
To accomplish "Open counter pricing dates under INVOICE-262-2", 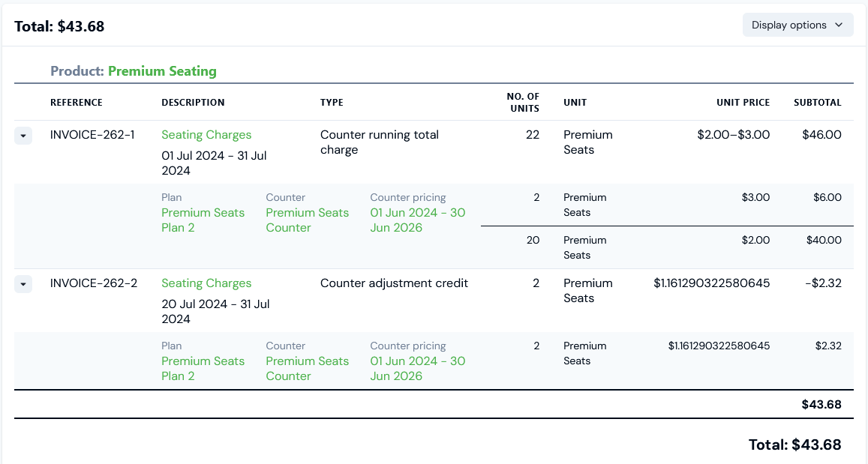I will click(x=417, y=368).
